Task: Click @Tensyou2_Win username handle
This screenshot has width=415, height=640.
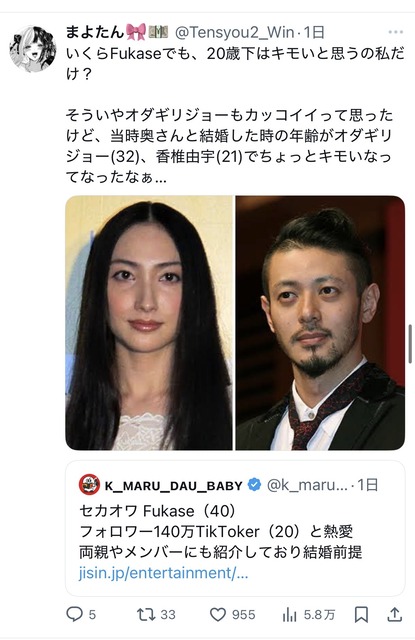Action: coord(235,32)
